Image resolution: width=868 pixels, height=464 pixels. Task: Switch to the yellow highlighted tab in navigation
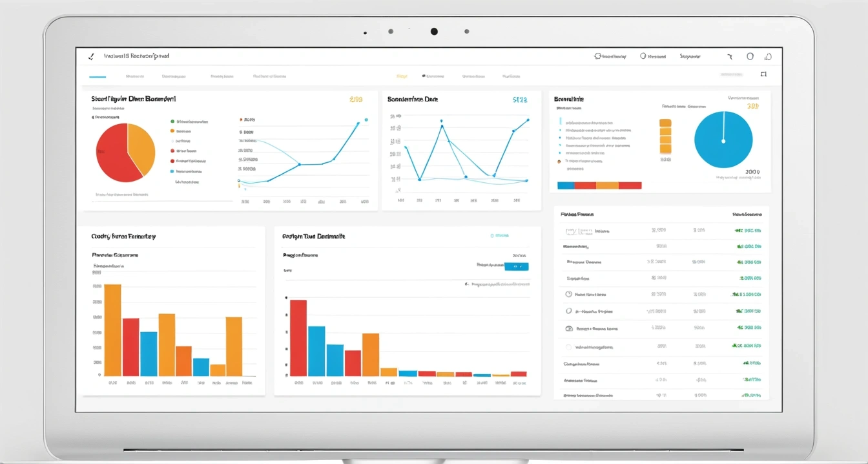(402, 76)
